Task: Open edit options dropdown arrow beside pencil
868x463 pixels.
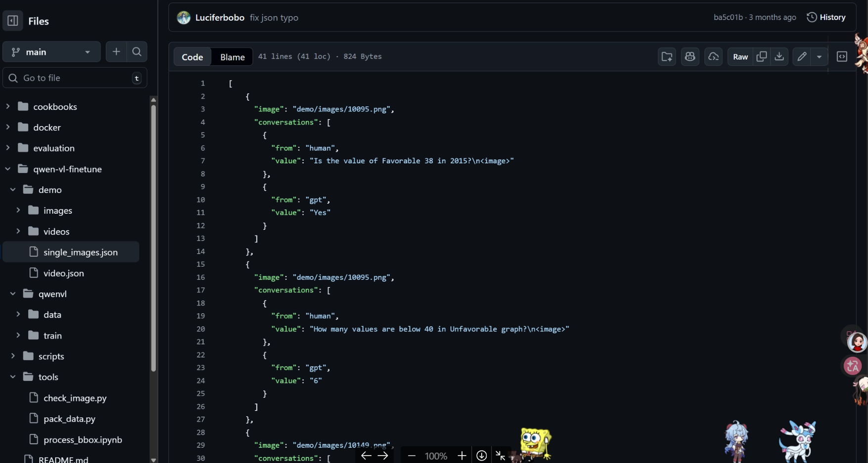Action: pos(820,56)
